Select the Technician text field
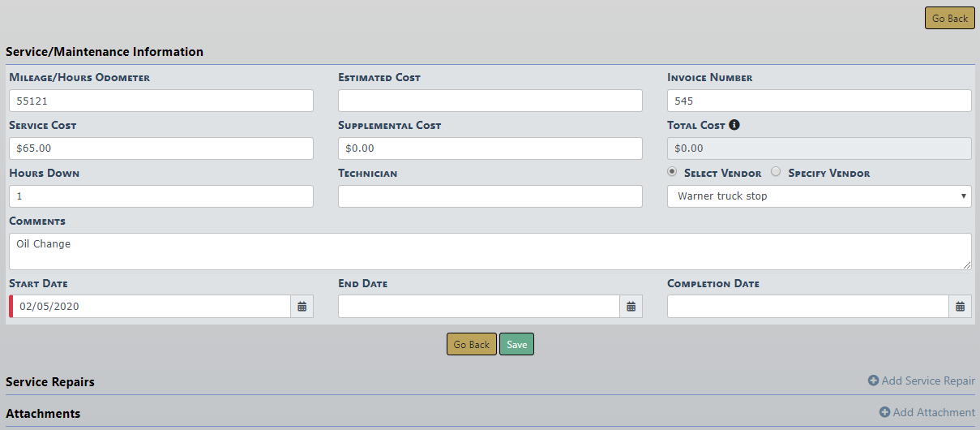 [x=490, y=196]
